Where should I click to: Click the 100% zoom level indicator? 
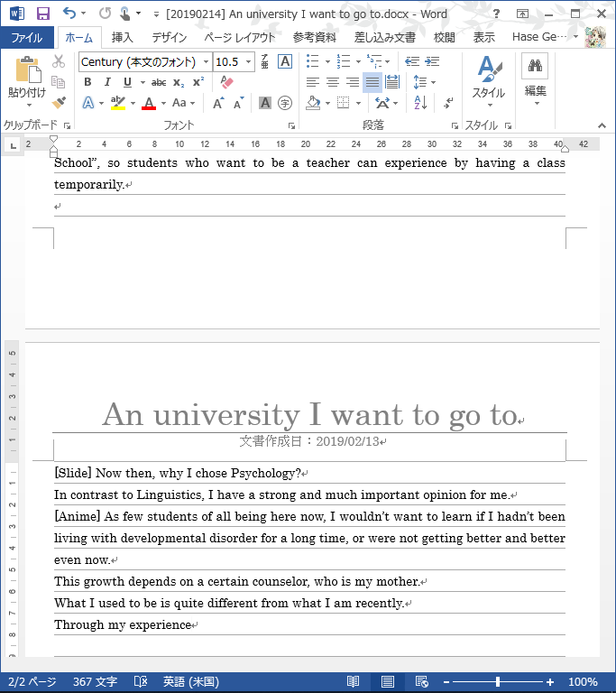point(584,682)
